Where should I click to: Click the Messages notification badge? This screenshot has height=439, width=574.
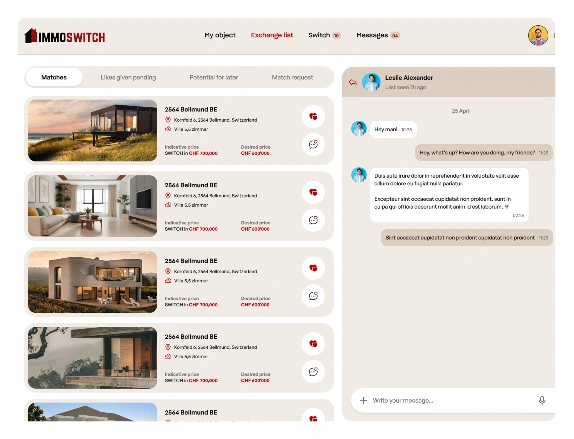(x=395, y=36)
